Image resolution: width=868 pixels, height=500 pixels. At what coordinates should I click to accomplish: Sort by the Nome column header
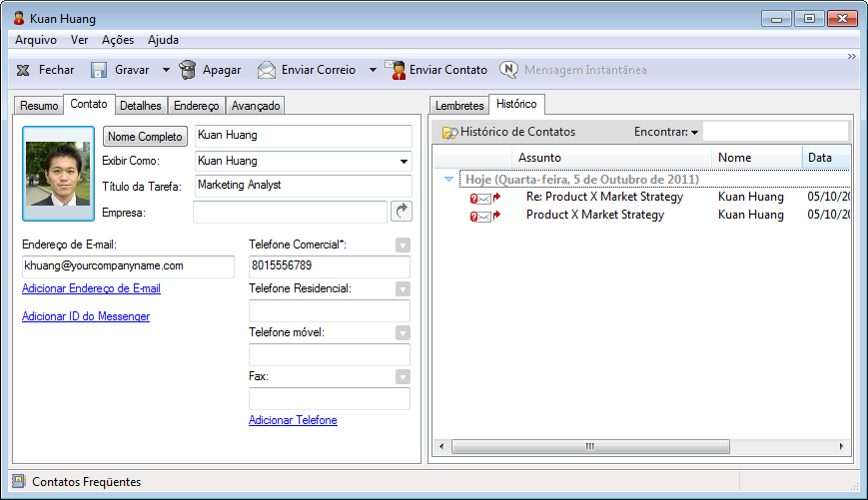point(757,158)
